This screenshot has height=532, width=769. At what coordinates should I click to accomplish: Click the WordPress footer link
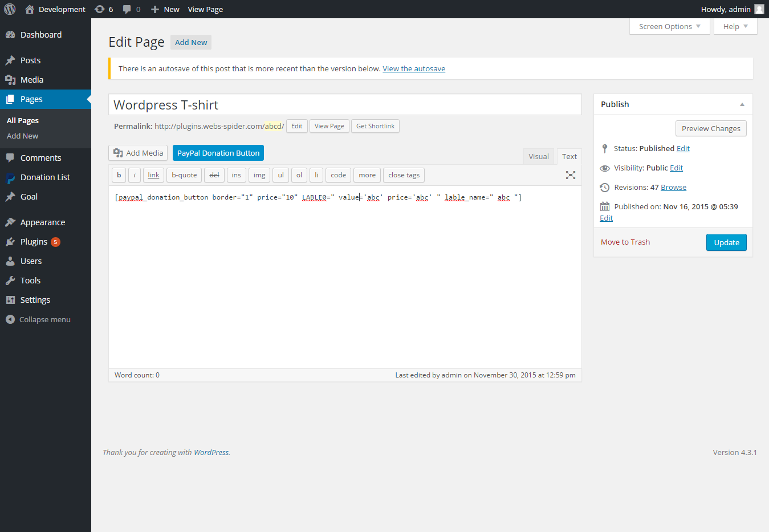click(x=211, y=452)
